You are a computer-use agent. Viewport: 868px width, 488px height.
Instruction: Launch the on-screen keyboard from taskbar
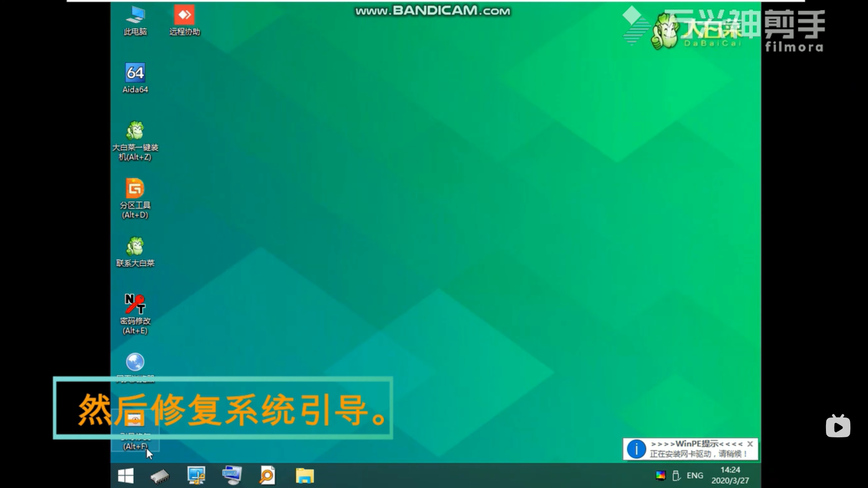click(232, 476)
